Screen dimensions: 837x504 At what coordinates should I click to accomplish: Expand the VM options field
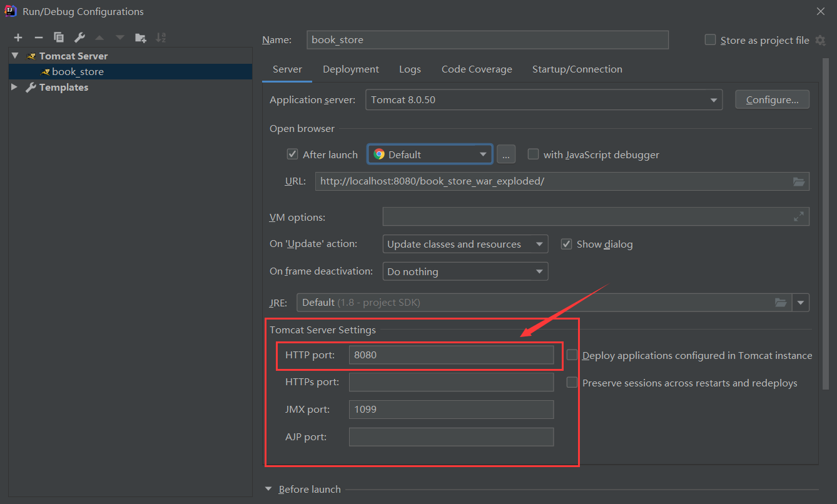[x=799, y=216]
